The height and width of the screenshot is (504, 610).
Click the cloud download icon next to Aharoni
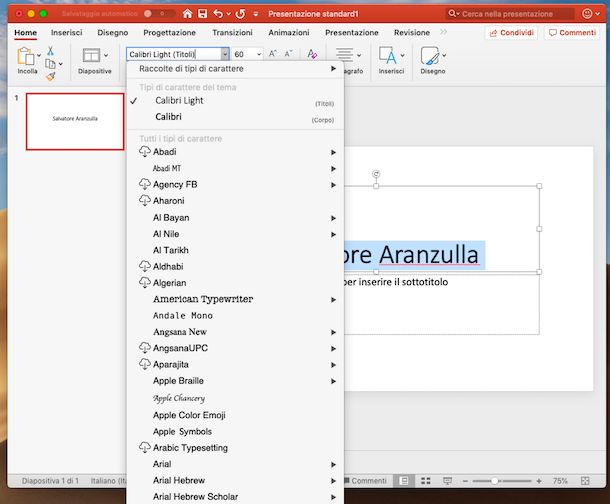pyautogui.click(x=145, y=201)
